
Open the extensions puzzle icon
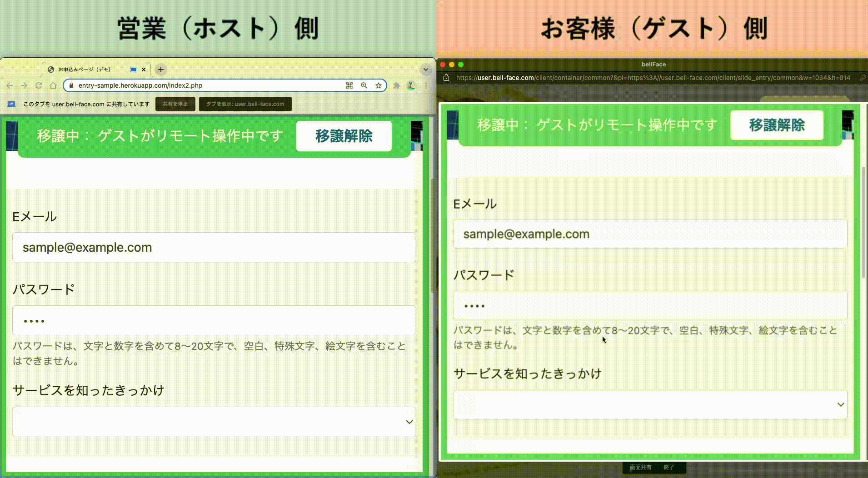point(397,85)
